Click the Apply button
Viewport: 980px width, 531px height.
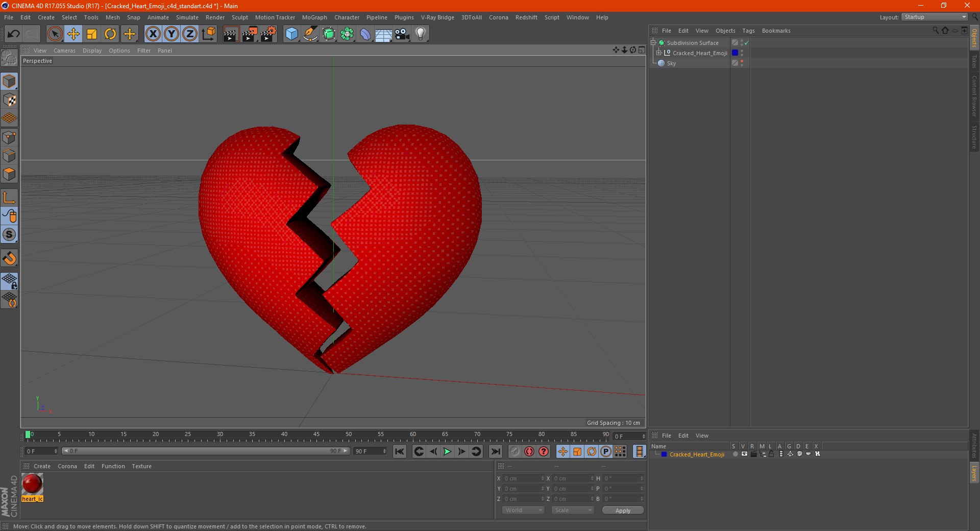tap(623, 510)
